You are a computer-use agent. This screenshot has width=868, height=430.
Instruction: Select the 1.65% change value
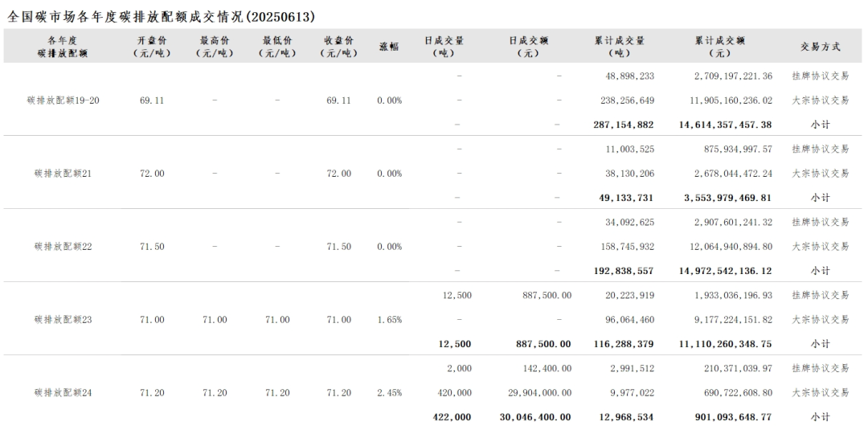(x=389, y=320)
